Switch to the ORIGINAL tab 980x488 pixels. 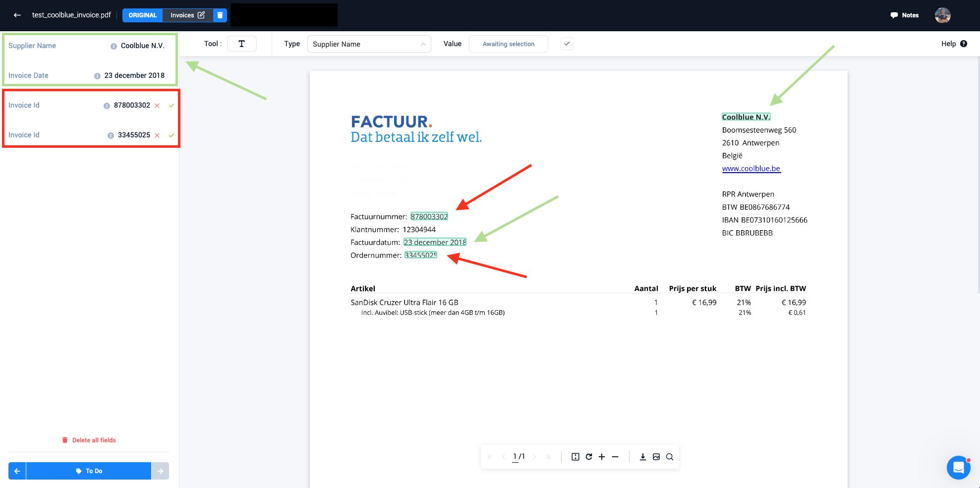pyautogui.click(x=142, y=15)
